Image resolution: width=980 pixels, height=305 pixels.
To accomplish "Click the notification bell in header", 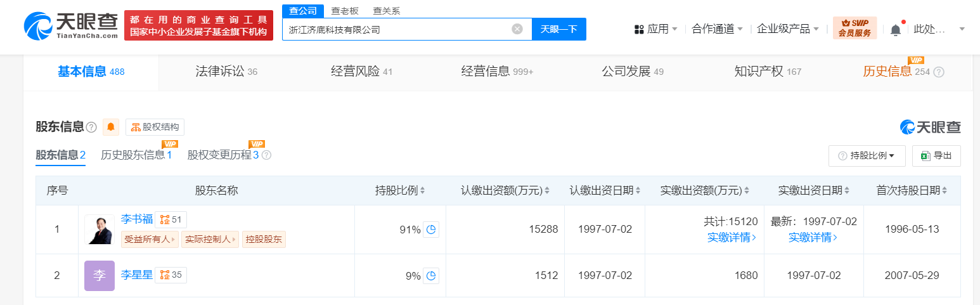I will coord(895,29).
